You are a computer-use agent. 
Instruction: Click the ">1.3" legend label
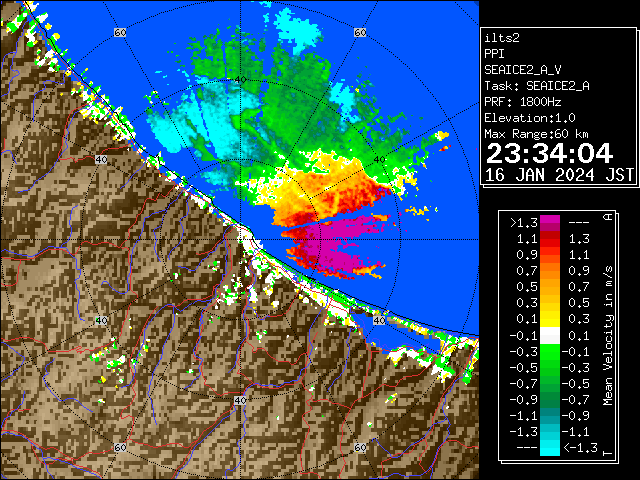[x=524, y=223]
